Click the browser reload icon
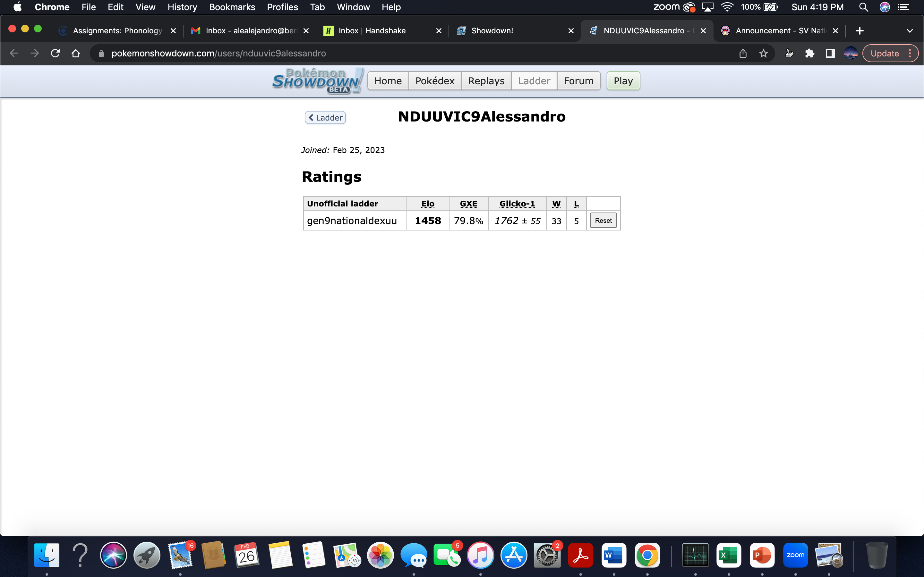The height and width of the screenshot is (577, 924). point(56,54)
